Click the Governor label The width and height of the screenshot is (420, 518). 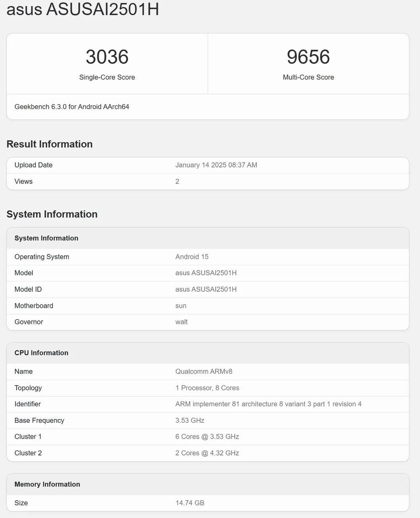29,322
